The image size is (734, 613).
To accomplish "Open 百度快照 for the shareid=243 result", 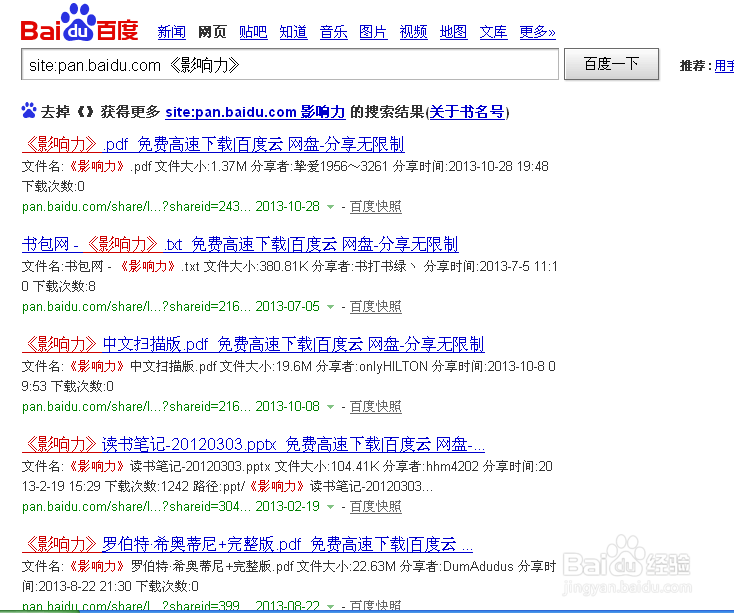I will click(x=376, y=206).
